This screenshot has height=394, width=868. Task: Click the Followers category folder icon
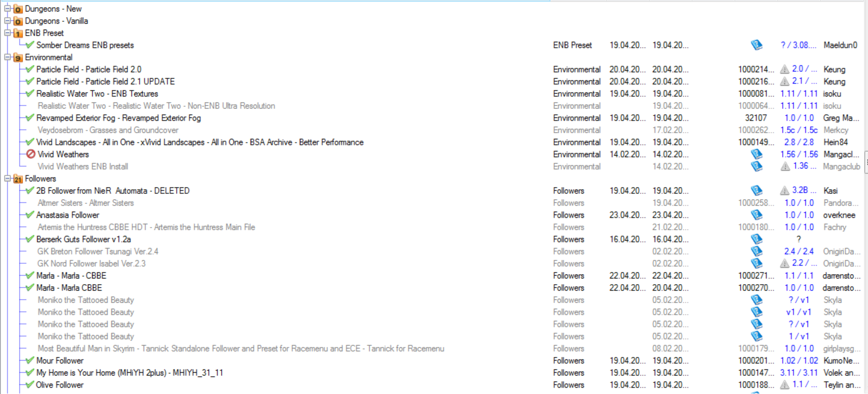[18, 179]
